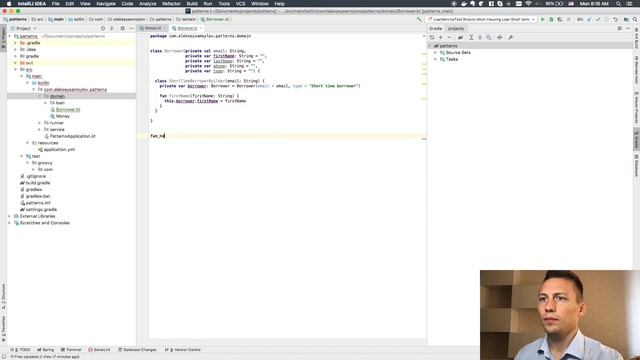The height and width of the screenshot is (360, 640).
Task: Open Gradle panel gear options
Action: coord(620,29)
